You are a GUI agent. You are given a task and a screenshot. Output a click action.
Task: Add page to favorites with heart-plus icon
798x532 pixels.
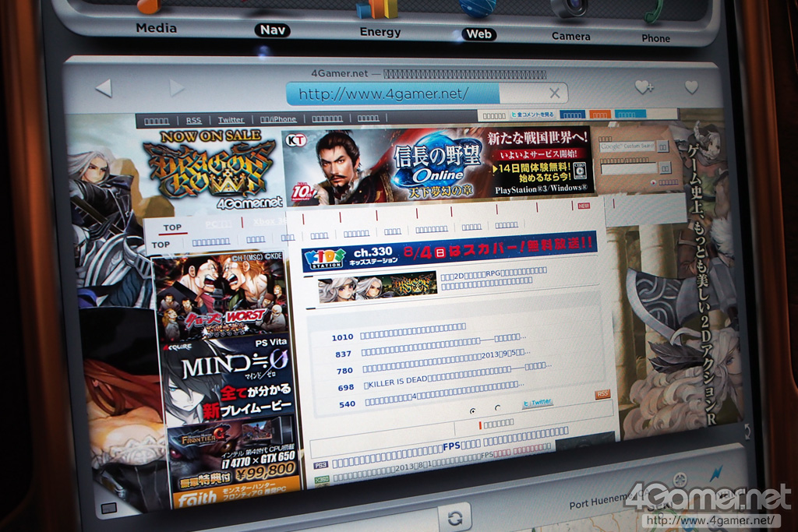tap(644, 87)
